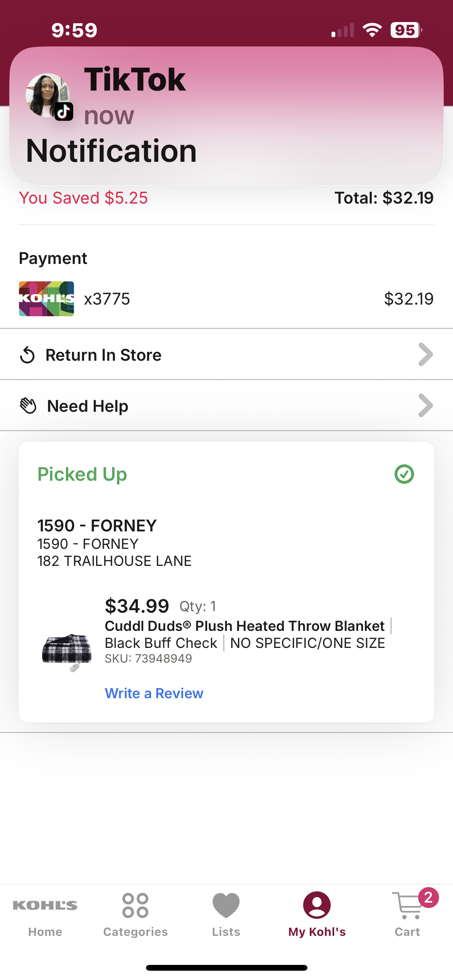Tap the Need Help hand icon

[28, 406]
